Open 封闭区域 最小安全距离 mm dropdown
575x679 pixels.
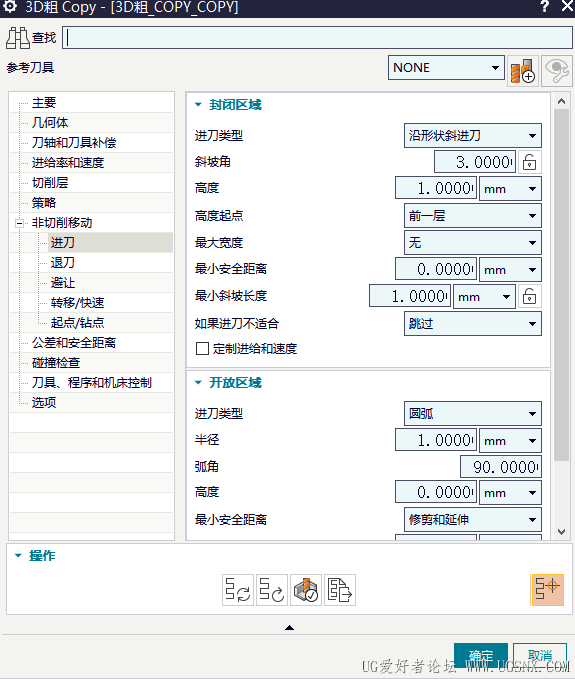tap(510, 270)
